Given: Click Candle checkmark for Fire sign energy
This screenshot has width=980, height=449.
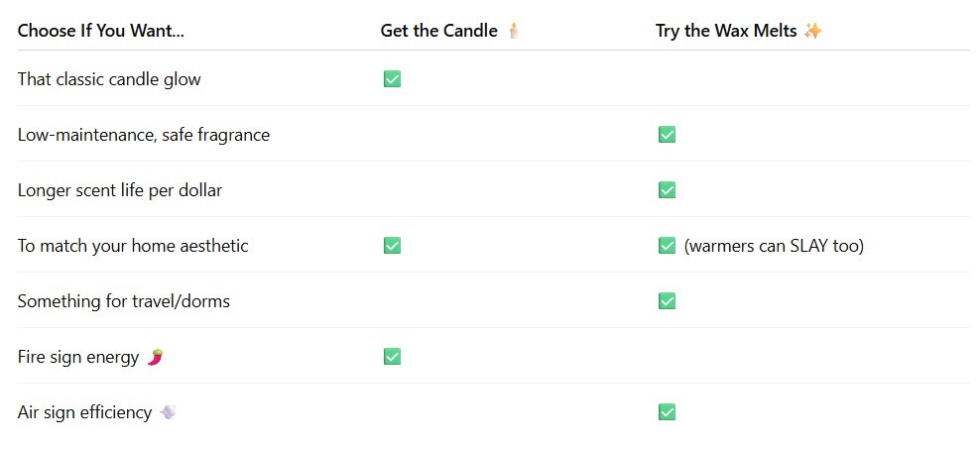Looking at the screenshot, I should click(392, 357).
